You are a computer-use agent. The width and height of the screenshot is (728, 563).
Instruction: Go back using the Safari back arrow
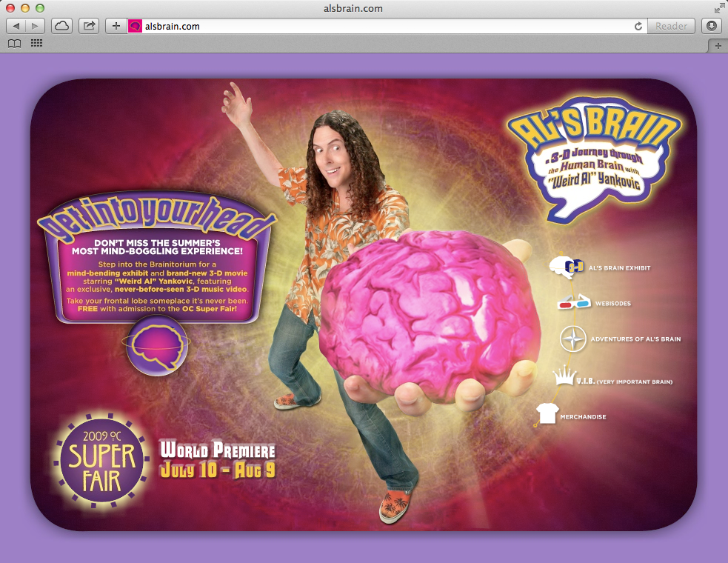tap(16, 26)
